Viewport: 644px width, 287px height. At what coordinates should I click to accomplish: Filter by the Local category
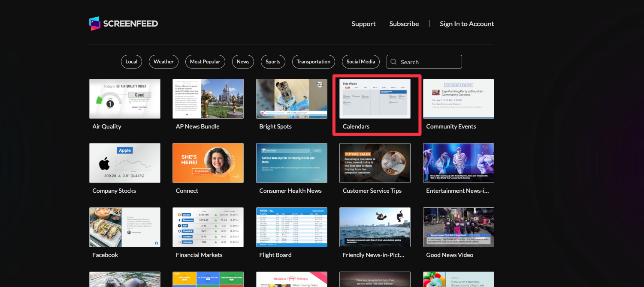(131, 62)
